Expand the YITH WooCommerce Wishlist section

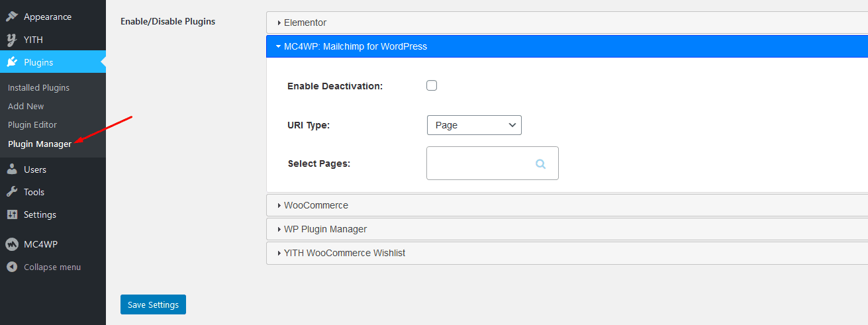(567, 253)
